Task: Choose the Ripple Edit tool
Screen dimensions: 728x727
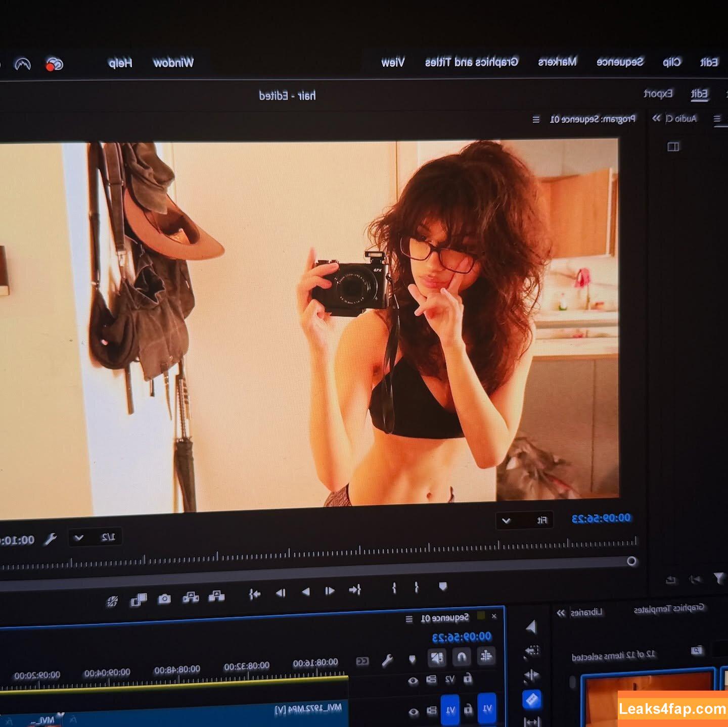Action: (531, 675)
